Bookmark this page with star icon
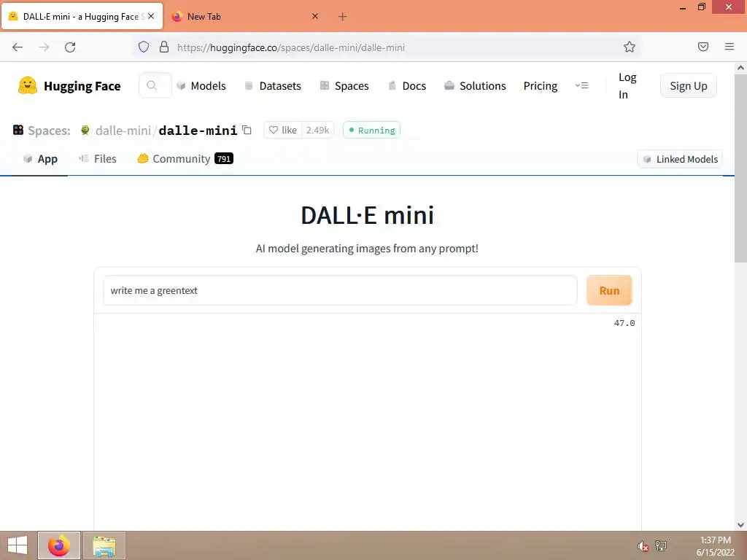 630,47
